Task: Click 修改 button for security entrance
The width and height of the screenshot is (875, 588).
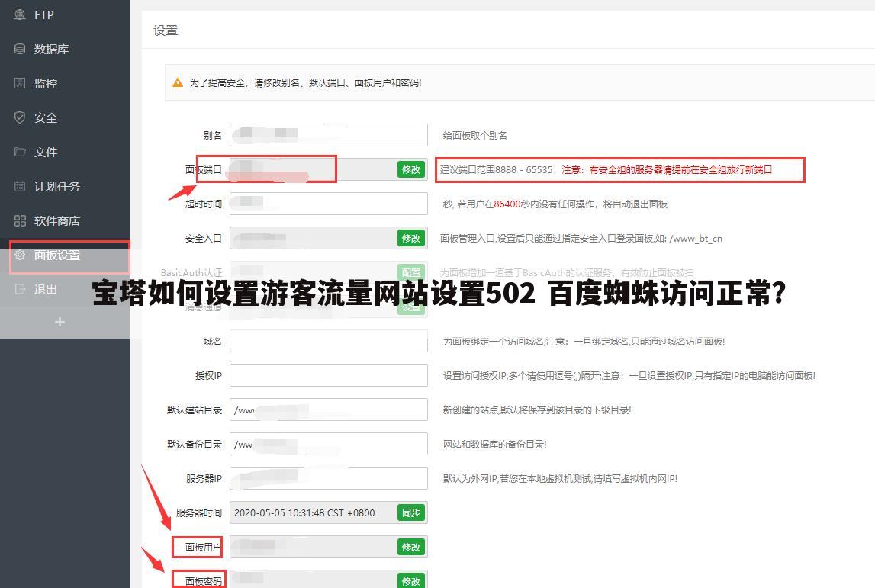Action: pos(411,238)
